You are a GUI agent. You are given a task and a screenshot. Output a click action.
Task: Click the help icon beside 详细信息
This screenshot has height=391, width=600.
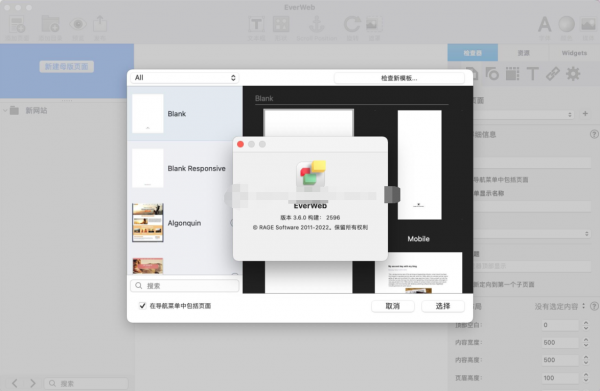pyautogui.click(x=594, y=134)
